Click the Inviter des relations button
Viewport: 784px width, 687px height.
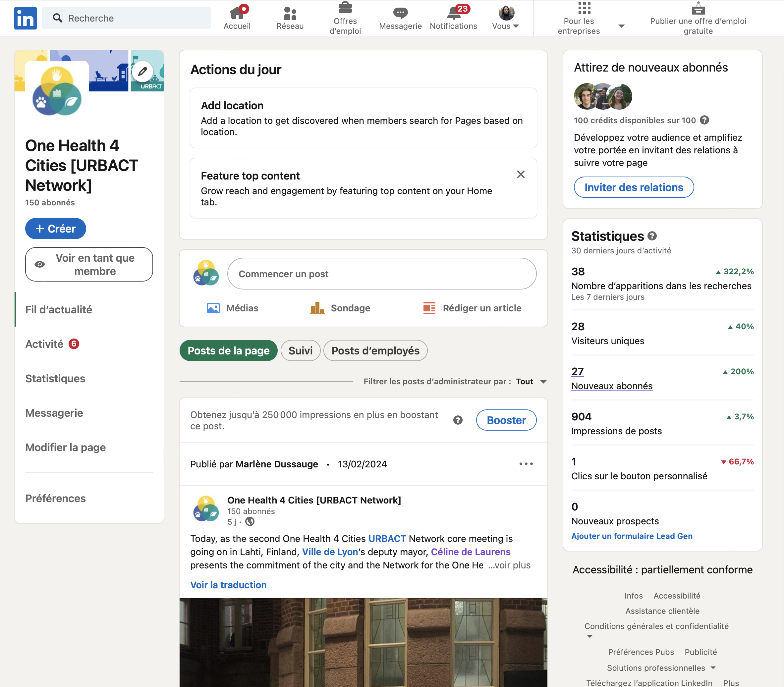(634, 187)
